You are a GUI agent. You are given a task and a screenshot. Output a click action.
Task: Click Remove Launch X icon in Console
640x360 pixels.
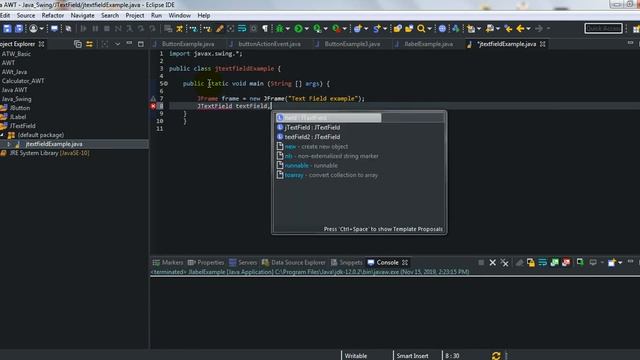click(493, 262)
